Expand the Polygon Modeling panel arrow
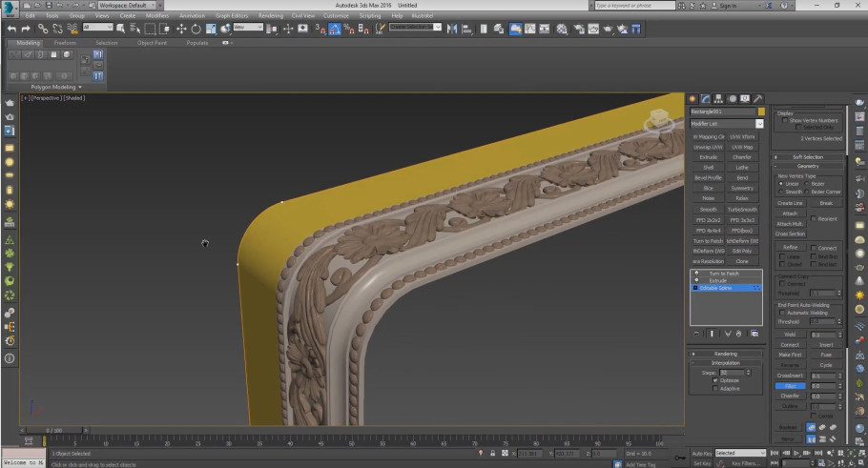 point(80,88)
